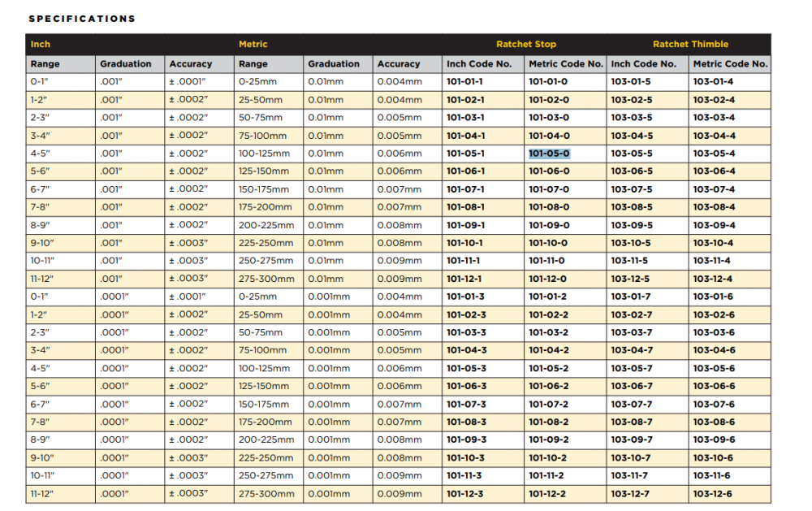The height and width of the screenshot is (511, 812).
Task: Select code 101-01-0
Action: [548, 81]
